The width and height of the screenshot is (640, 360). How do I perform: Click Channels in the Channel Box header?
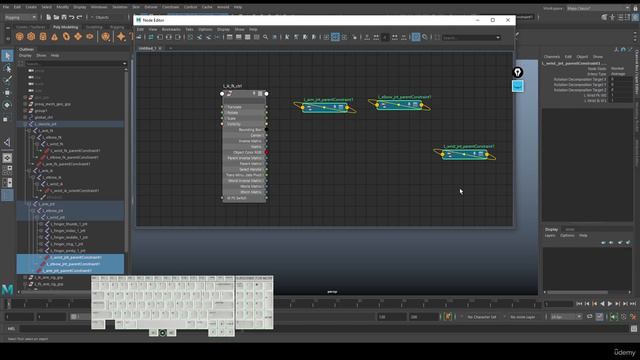tap(551, 57)
